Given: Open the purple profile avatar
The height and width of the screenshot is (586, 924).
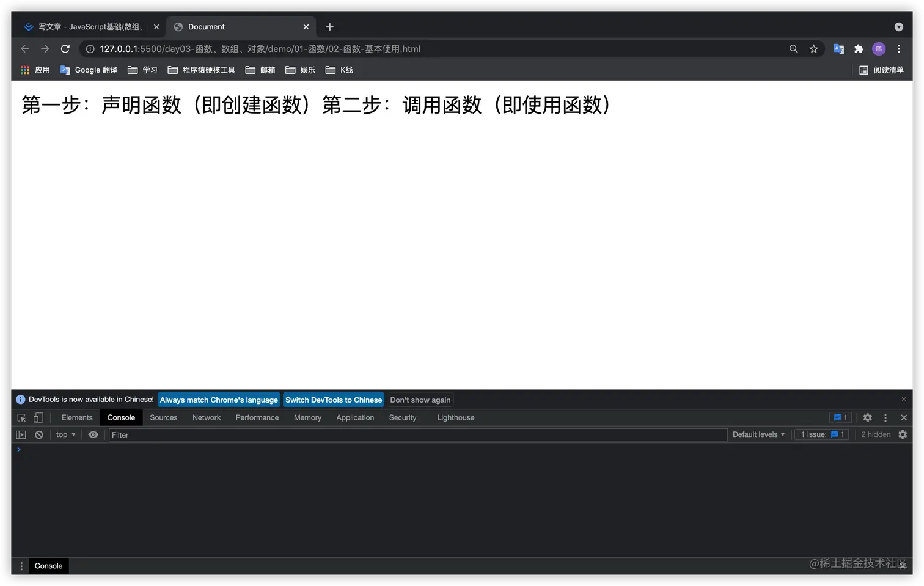Looking at the screenshot, I should pyautogui.click(x=879, y=49).
